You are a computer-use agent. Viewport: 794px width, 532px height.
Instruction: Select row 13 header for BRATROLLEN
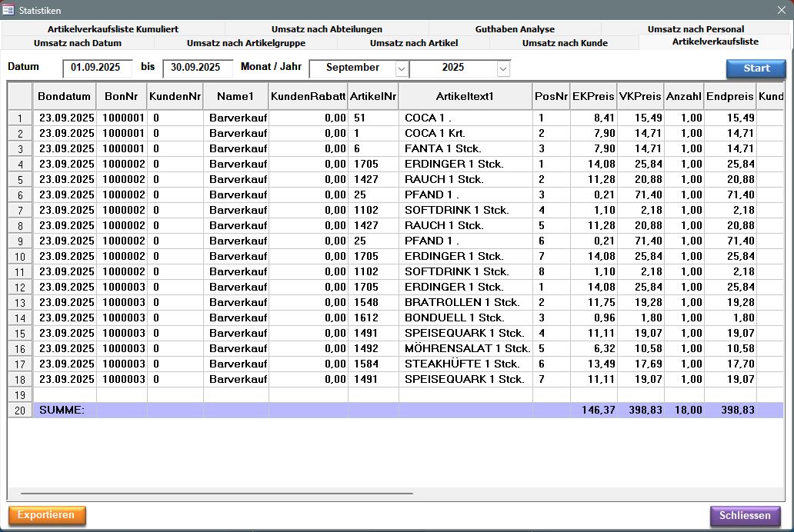click(20, 303)
